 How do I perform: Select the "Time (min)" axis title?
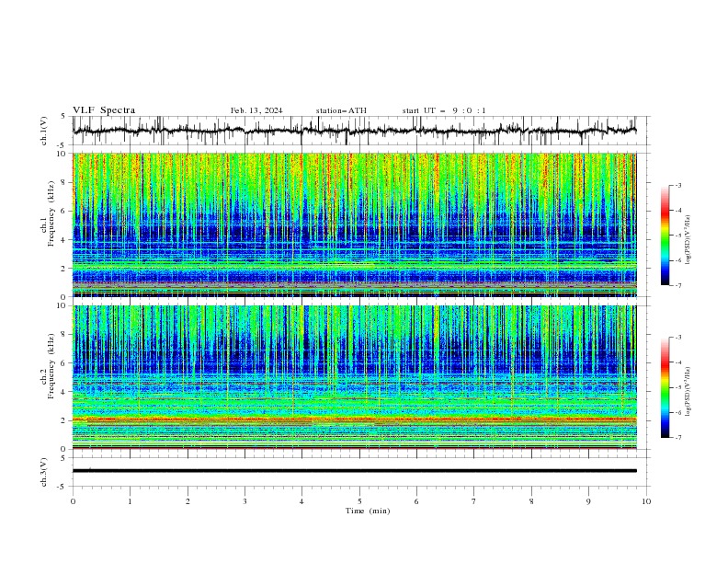(368, 511)
